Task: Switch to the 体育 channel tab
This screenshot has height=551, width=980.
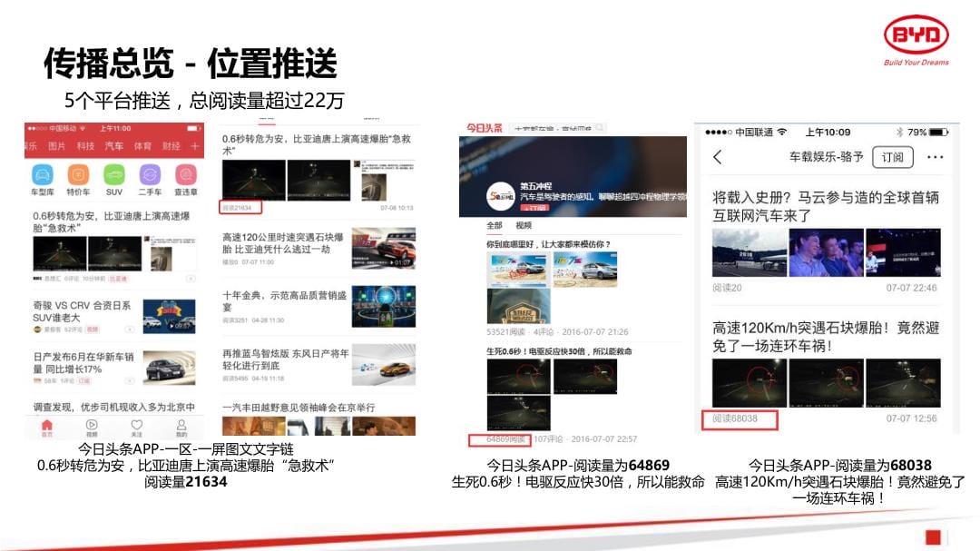Action: [142, 146]
